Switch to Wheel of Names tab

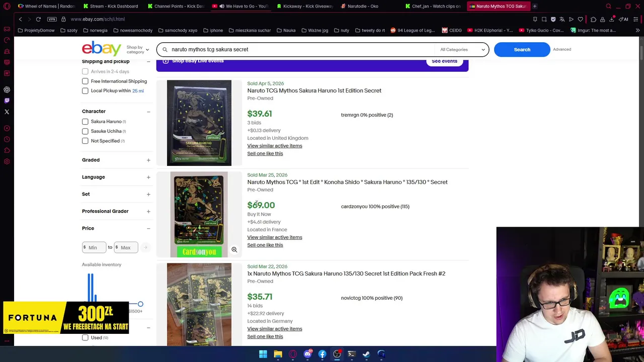tap(47, 6)
